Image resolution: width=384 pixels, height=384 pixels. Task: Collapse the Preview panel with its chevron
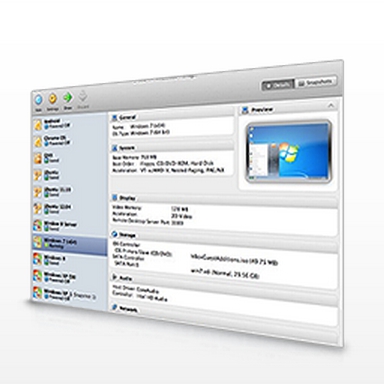[331, 106]
